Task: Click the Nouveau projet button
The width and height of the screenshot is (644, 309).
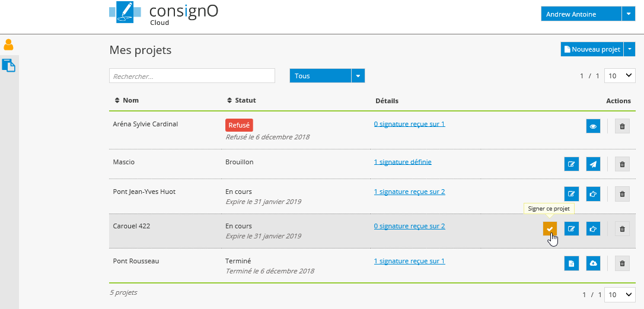Action: pyautogui.click(x=591, y=49)
